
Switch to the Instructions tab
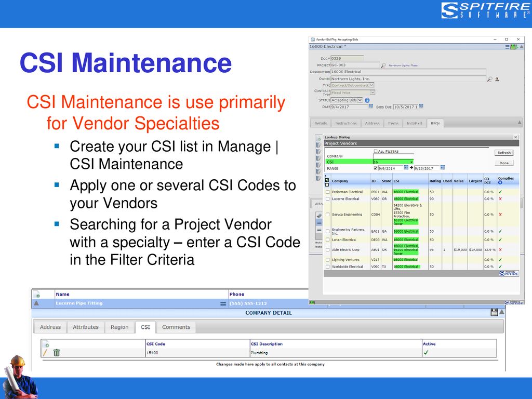[346, 123]
